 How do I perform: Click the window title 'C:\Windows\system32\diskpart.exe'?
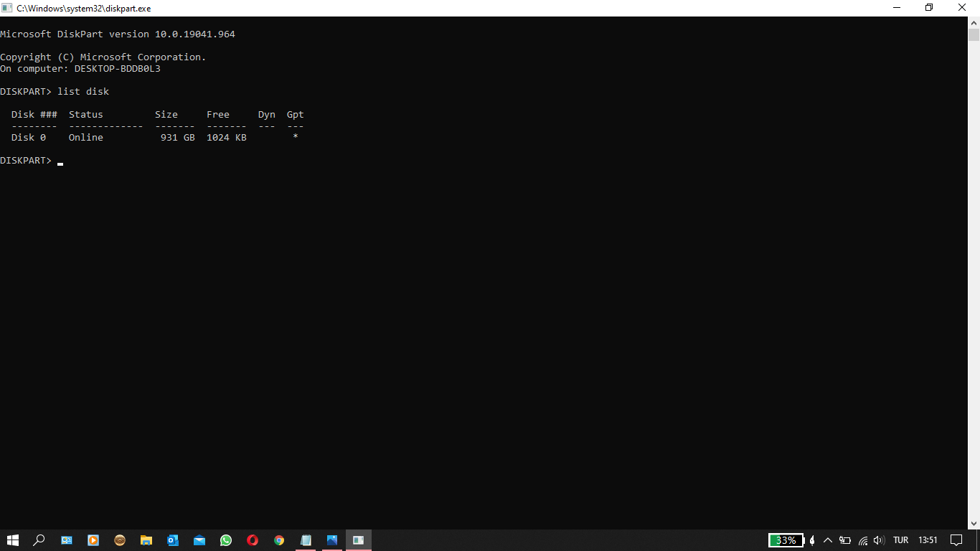(84, 9)
